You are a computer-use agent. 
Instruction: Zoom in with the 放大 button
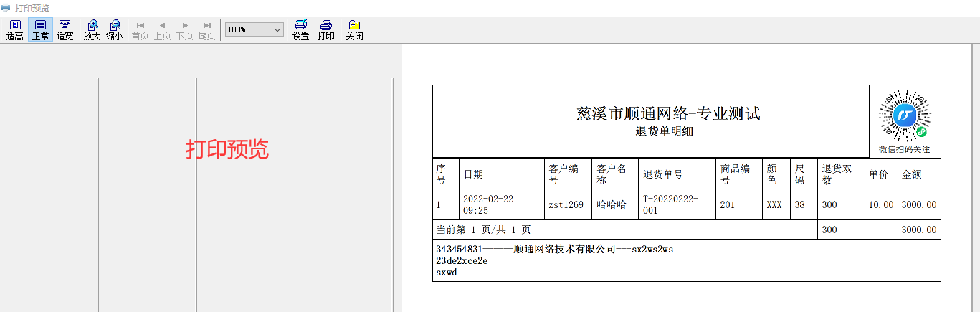click(x=92, y=29)
